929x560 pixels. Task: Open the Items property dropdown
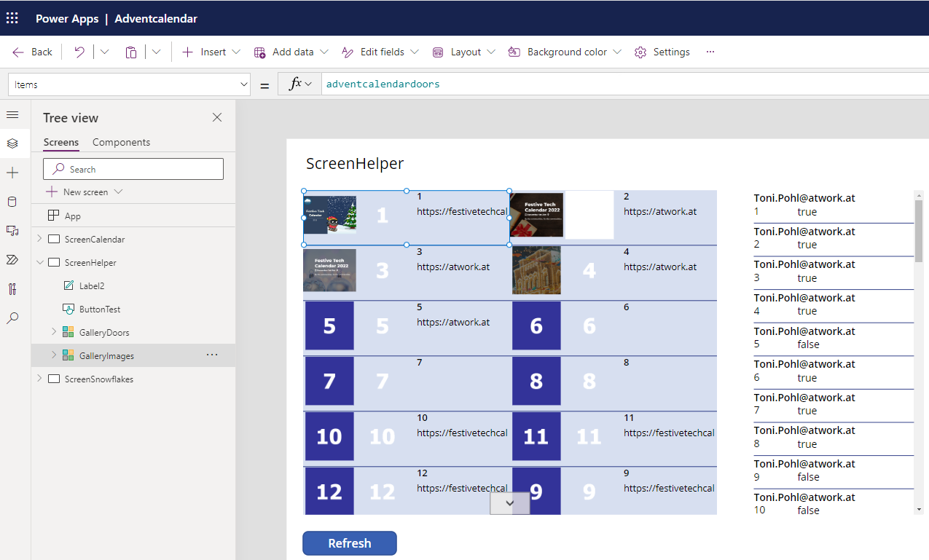pyautogui.click(x=244, y=84)
